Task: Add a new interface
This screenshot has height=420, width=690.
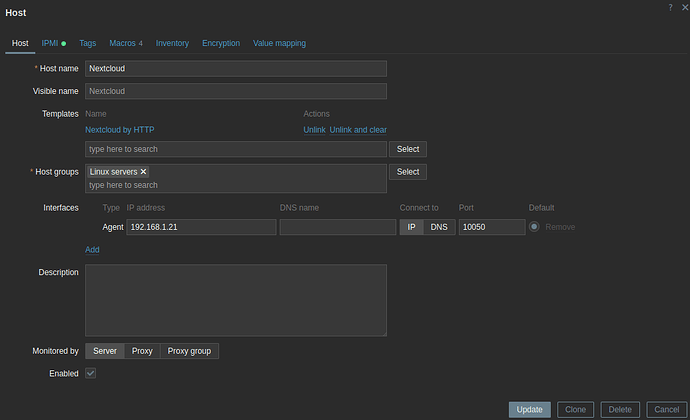Action: coord(92,250)
